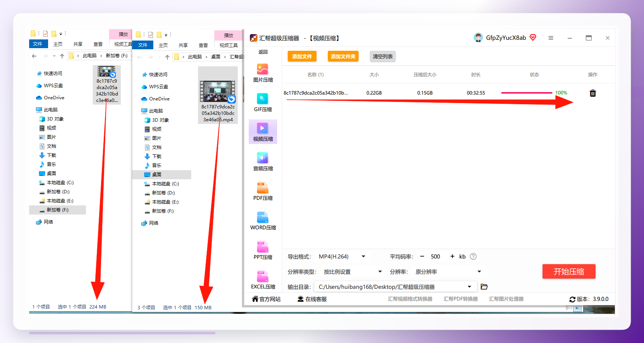
Task: Click 返回 to go back
Action: (x=263, y=52)
